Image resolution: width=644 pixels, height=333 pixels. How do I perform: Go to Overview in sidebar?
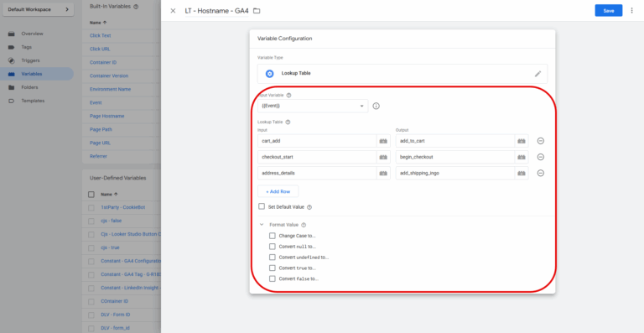point(32,34)
